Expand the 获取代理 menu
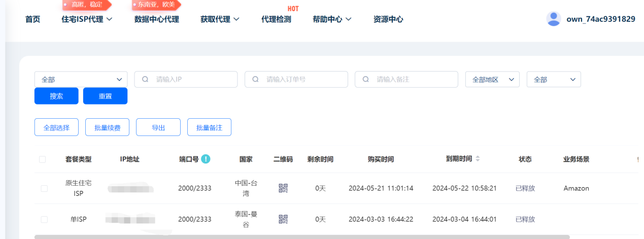 [220, 19]
